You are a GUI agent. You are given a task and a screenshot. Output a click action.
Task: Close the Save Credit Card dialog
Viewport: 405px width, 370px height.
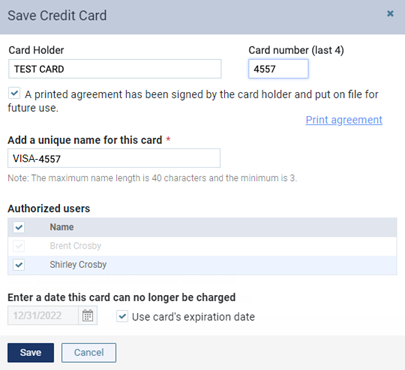(x=390, y=14)
